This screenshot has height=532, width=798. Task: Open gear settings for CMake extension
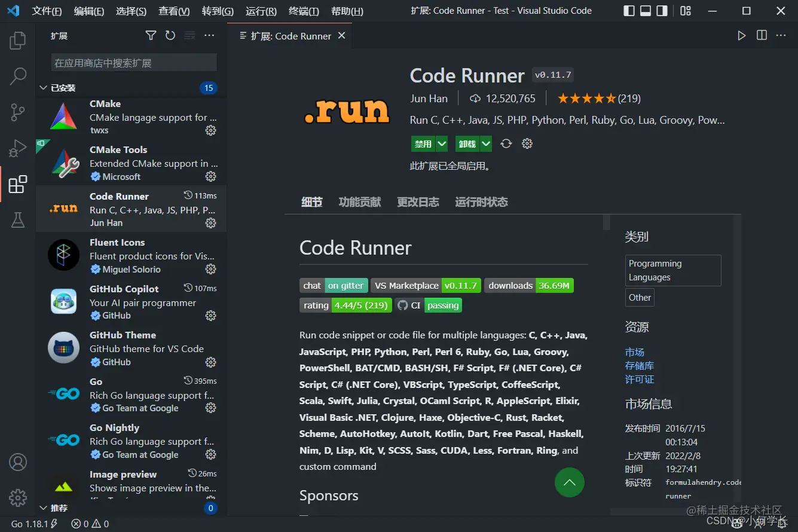pos(210,130)
